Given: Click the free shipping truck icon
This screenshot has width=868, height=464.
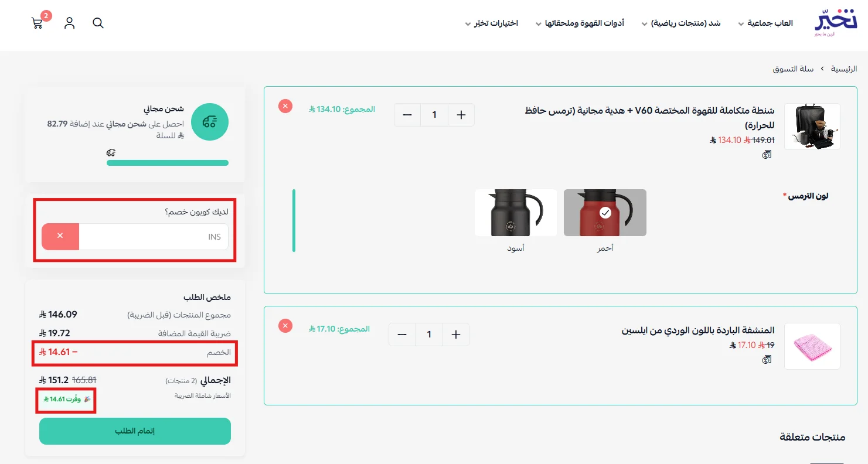Looking at the screenshot, I should tap(210, 122).
